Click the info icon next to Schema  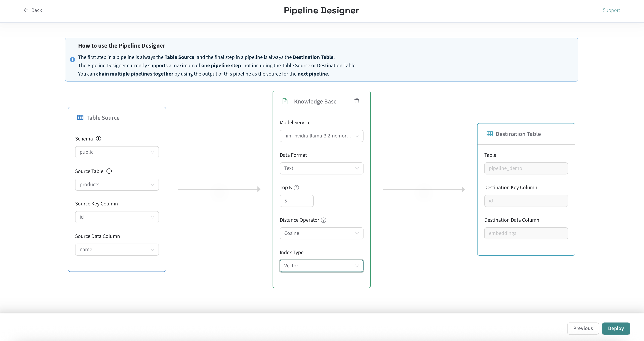99,139
